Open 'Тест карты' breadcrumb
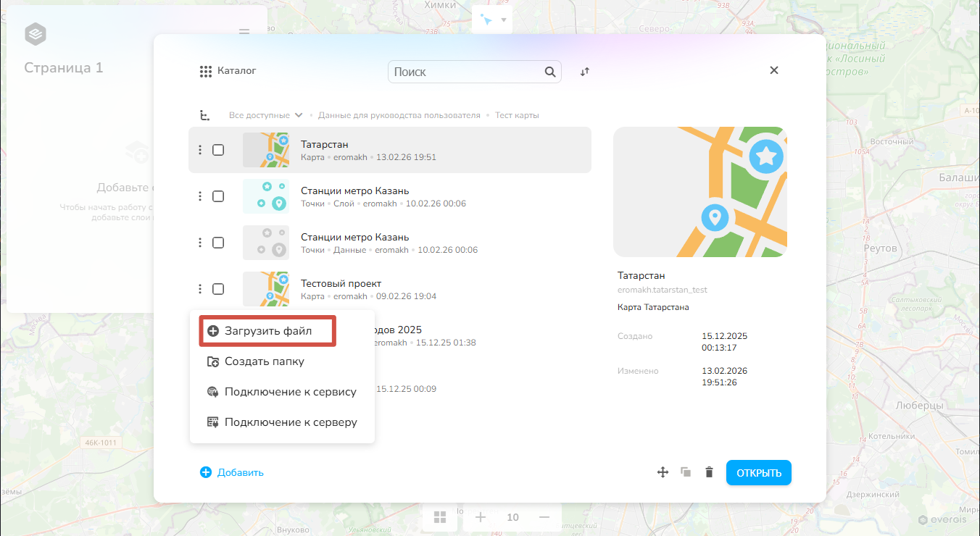The image size is (980, 536). 517,115
